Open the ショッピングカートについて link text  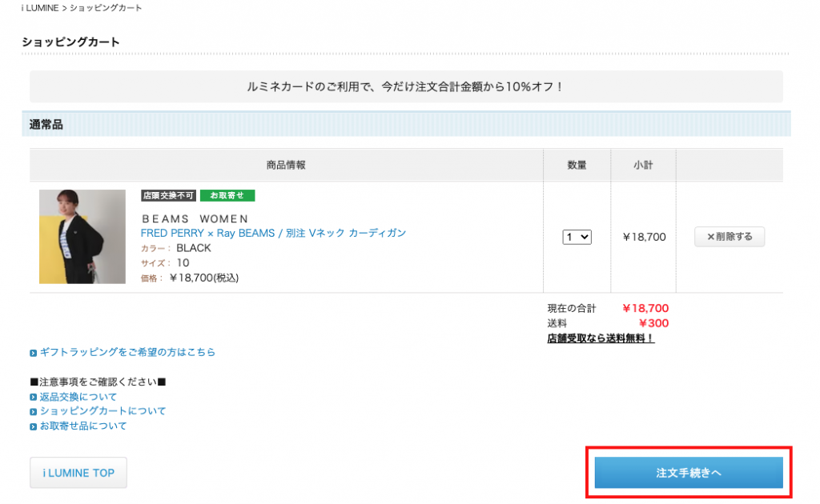pos(103,411)
